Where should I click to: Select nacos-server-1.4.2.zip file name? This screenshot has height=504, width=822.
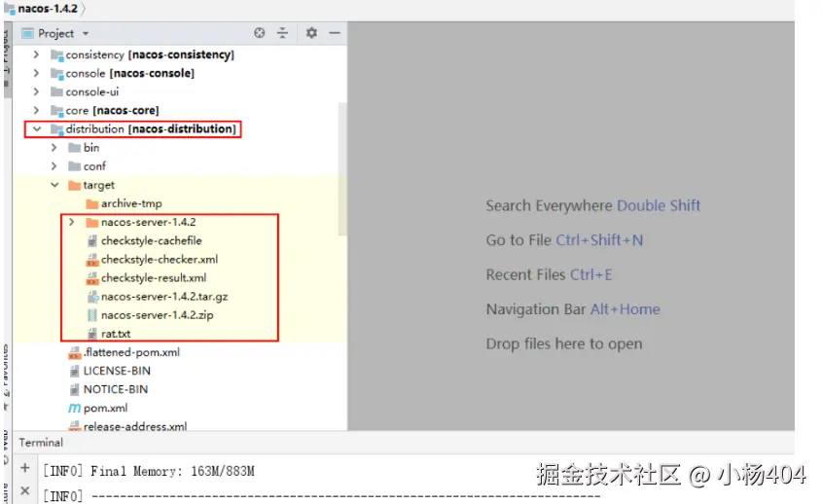pyautogui.click(x=158, y=315)
